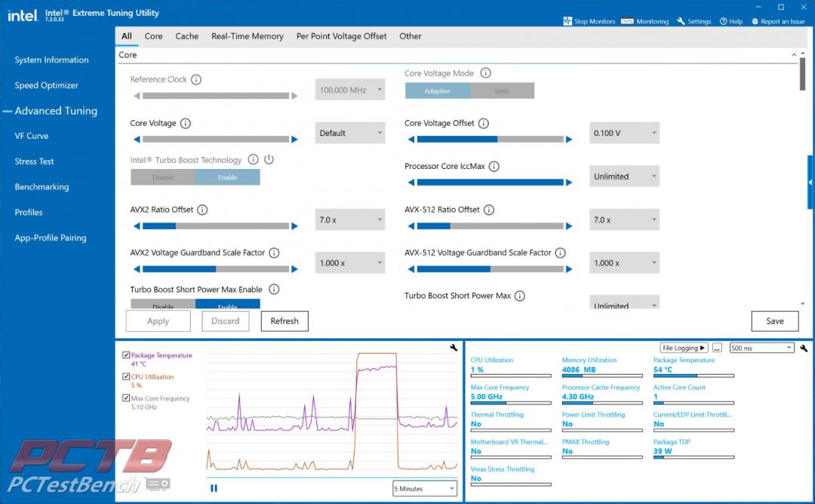Open Reference Clock 100.000 MHz dropdown

coord(350,90)
